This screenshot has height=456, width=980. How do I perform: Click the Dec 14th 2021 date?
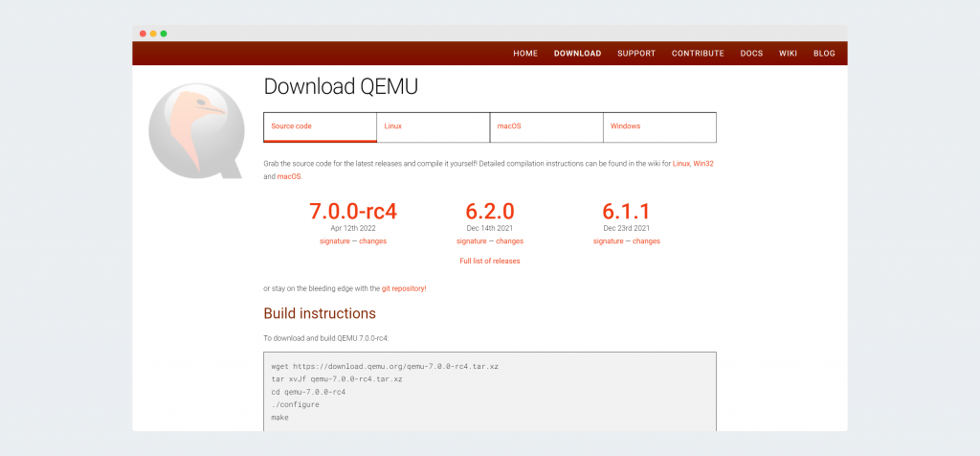click(489, 228)
